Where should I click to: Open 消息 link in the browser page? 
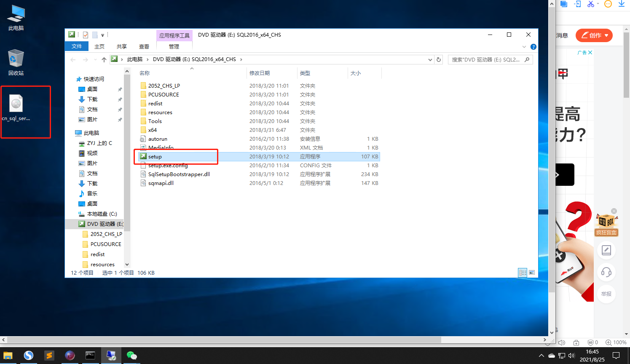pos(562,35)
